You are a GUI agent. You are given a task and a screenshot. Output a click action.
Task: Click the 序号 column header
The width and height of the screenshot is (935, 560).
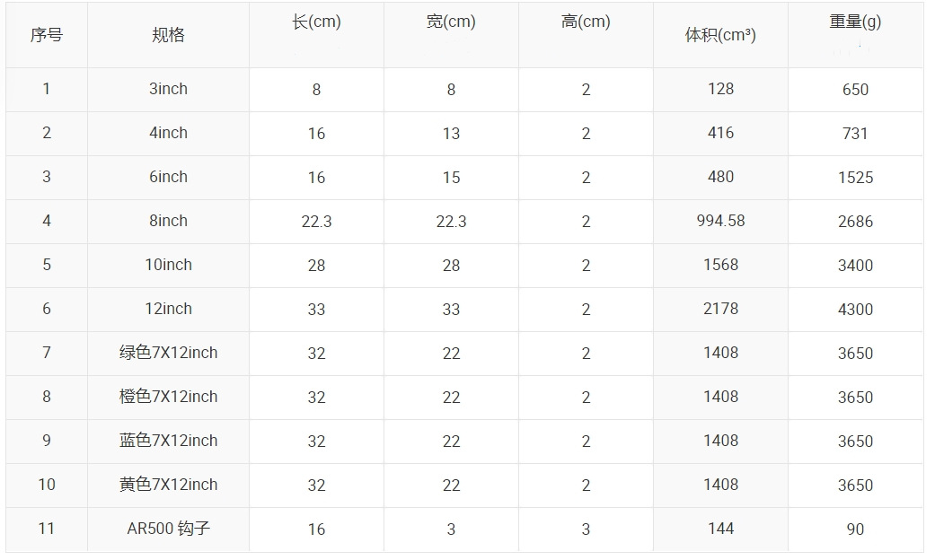(x=47, y=36)
